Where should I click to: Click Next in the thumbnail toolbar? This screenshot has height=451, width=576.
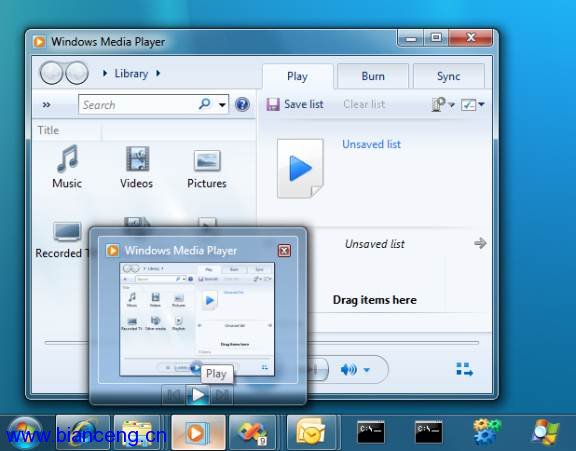pyautogui.click(x=222, y=395)
